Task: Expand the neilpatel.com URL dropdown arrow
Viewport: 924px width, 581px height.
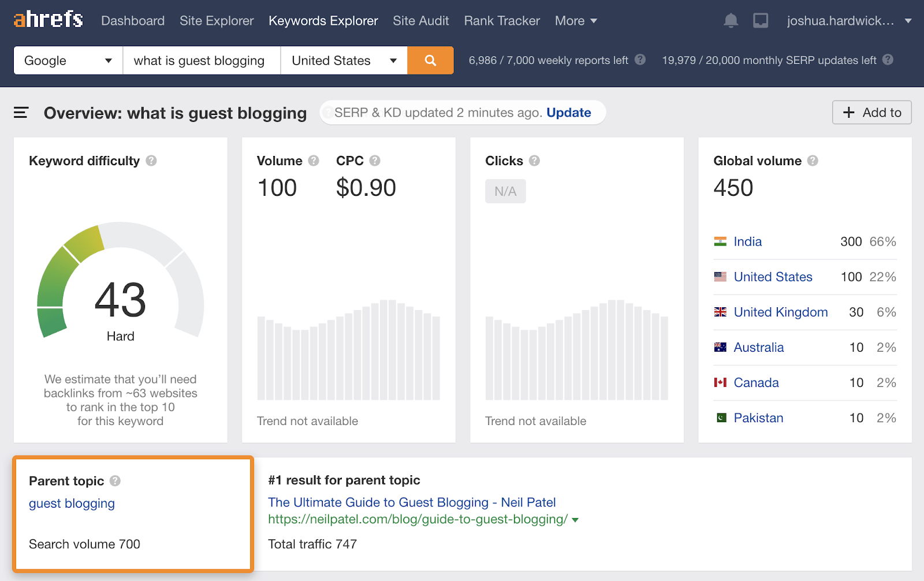Action: tap(575, 520)
